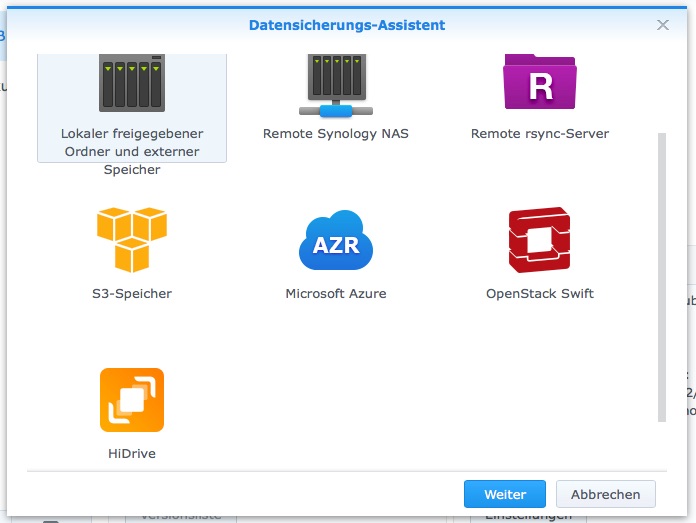The height and width of the screenshot is (523, 696).
Task: Click the vertical scrollbar of destination list
Action: pos(662,277)
